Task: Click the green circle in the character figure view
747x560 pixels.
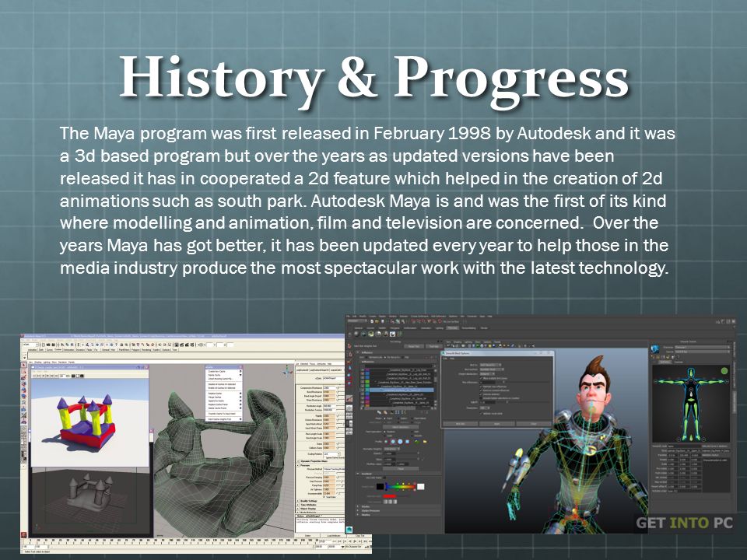Action: point(724,371)
